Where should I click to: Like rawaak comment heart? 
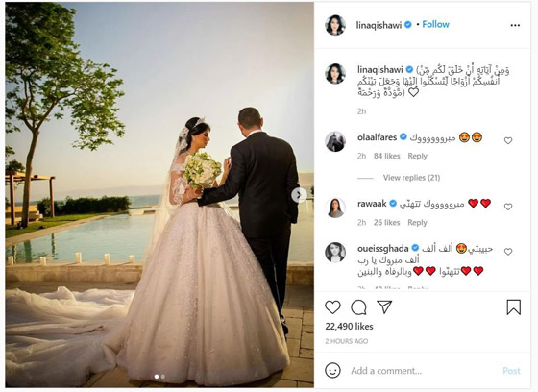click(508, 207)
